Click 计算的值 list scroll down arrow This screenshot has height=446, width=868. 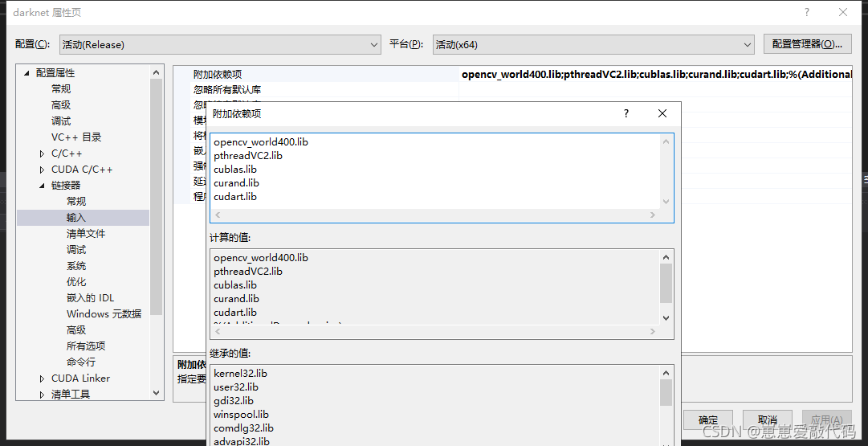pos(666,318)
